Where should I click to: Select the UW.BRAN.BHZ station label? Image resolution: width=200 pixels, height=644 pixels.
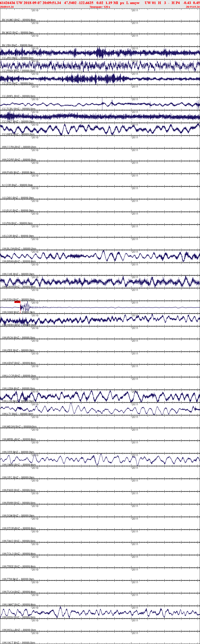pyautogui.click(x=19, y=261)
